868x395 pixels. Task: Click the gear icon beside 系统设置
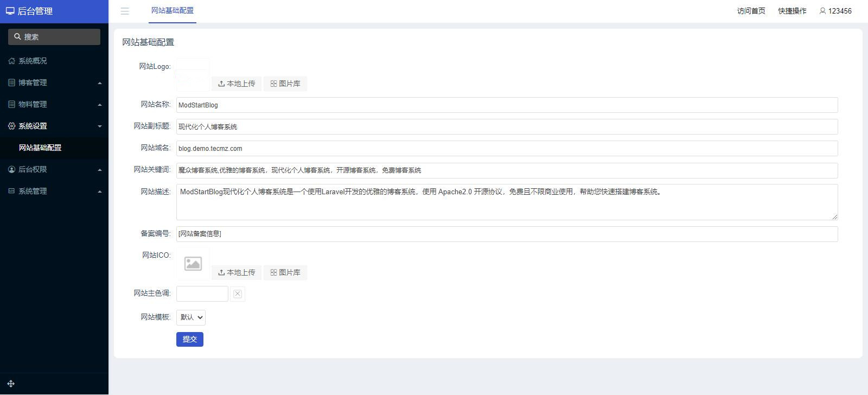point(11,126)
